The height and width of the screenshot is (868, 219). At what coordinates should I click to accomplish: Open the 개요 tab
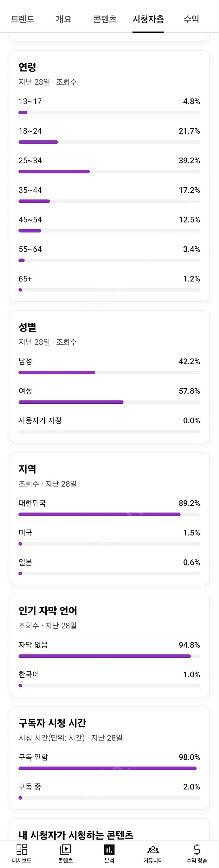click(x=63, y=19)
